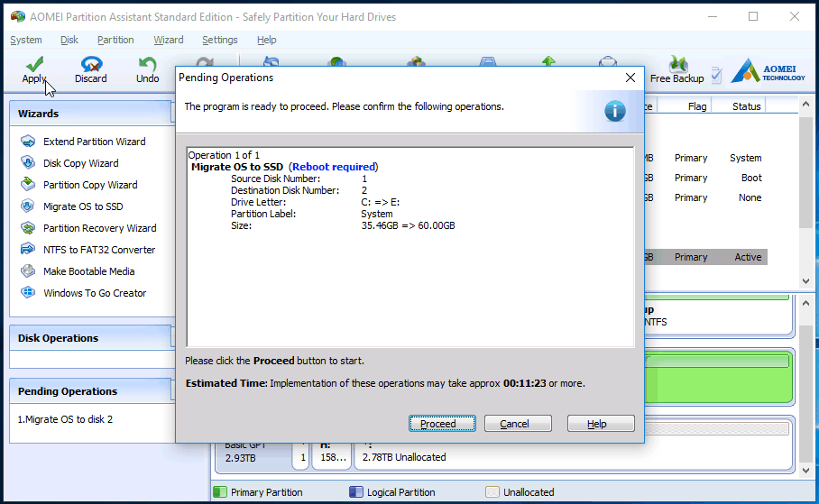
Task: Click the Primary flag in the Boot row
Action: coord(691,178)
